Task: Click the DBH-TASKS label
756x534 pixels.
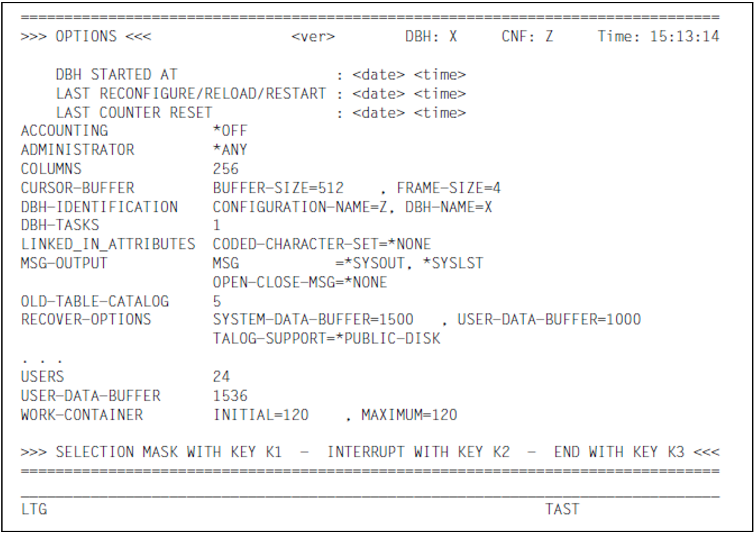Action: coord(60,225)
